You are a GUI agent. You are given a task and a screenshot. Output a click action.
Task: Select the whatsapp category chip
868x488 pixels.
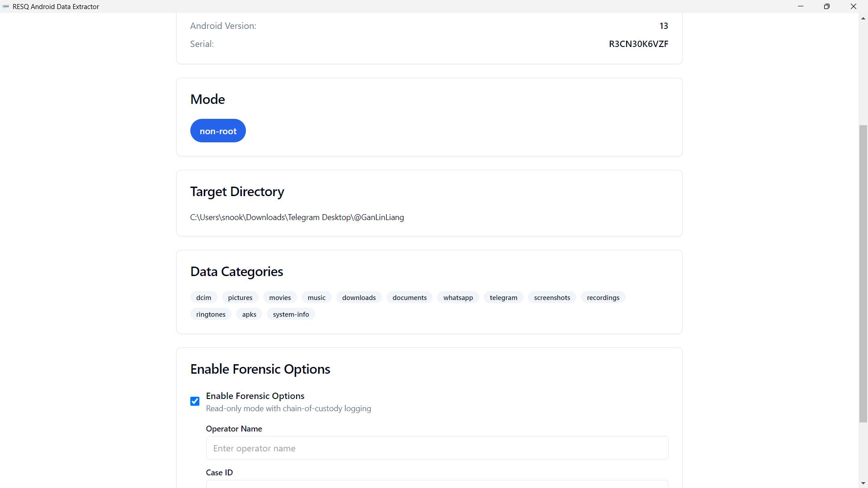(x=458, y=298)
